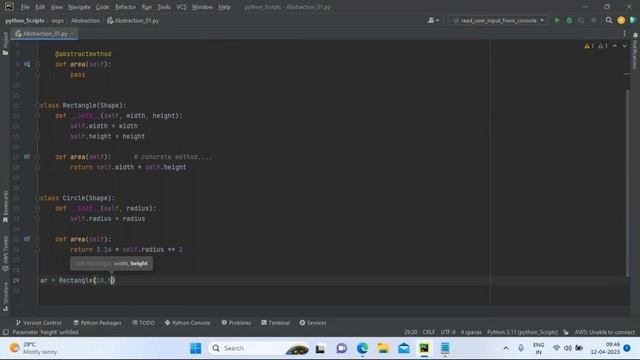Open Problems tool window

(x=236, y=322)
